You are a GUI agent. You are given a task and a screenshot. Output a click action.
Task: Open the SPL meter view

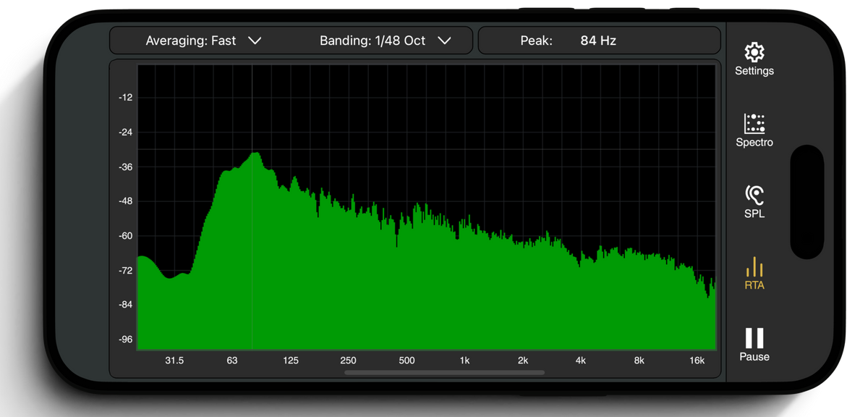pos(754,202)
